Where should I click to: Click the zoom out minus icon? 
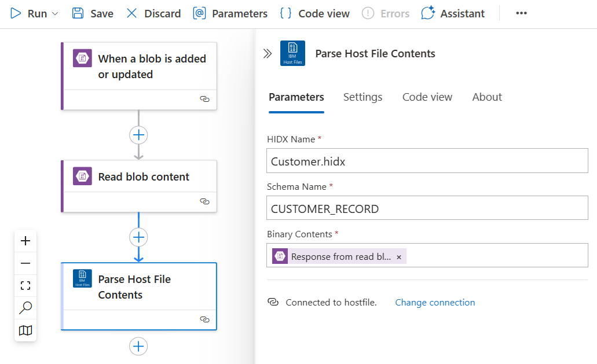(25, 263)
